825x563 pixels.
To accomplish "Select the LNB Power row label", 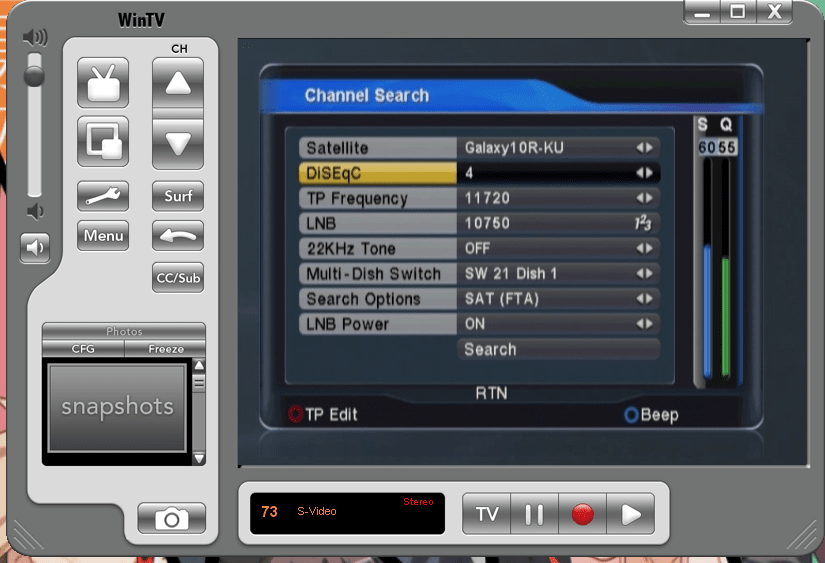I will pos(378,324).
